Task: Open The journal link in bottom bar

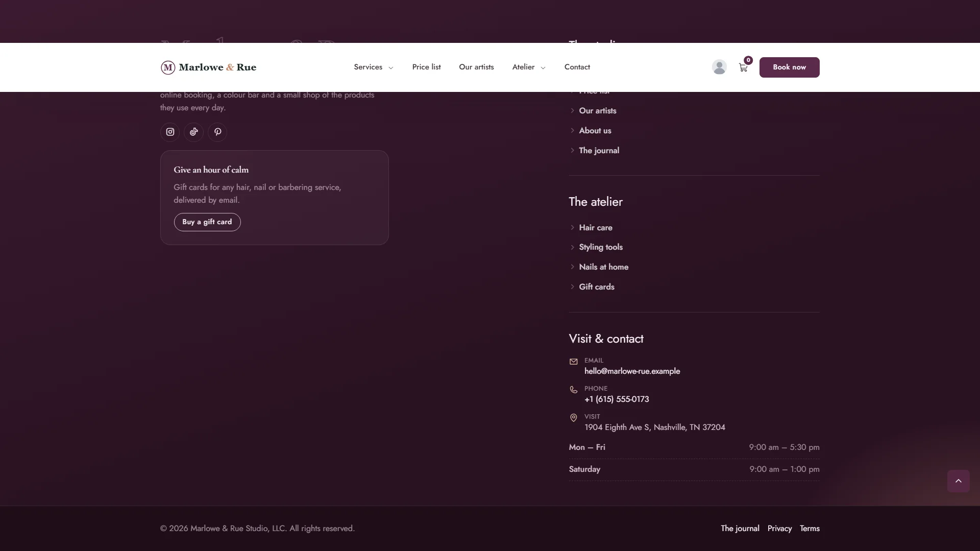Action: (x=740, y=529)
